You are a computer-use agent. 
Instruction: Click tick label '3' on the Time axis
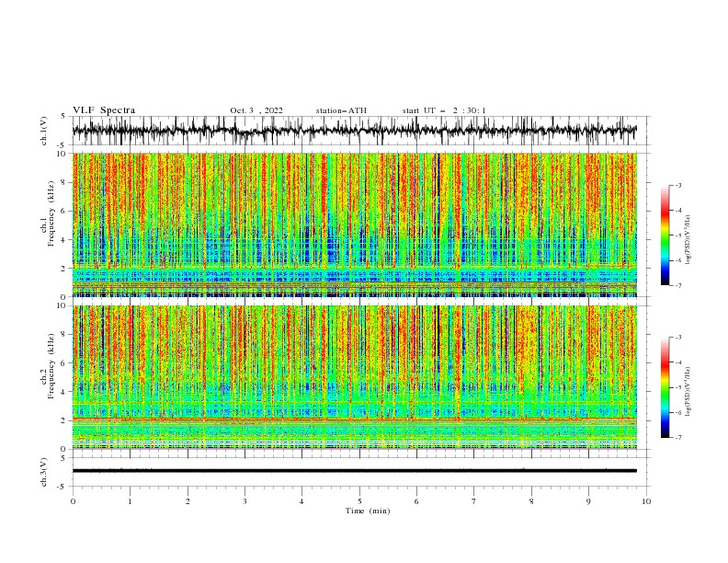245,501
